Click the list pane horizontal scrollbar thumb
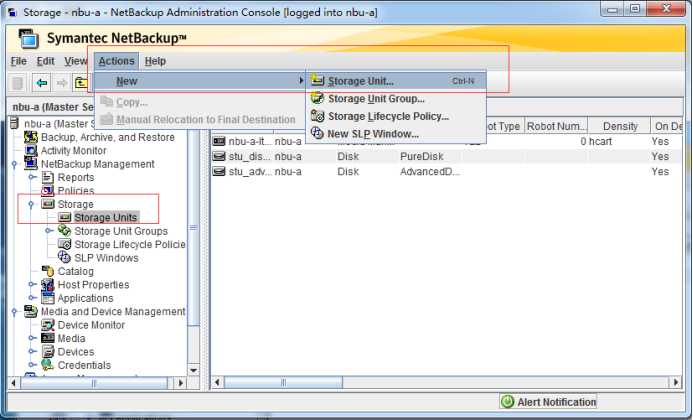 (283, 382)
